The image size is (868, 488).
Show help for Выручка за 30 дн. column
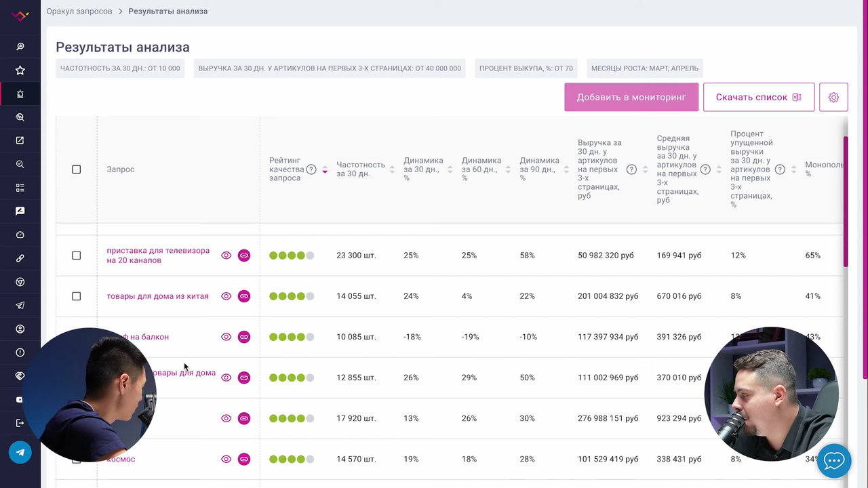tap(631, 169)
